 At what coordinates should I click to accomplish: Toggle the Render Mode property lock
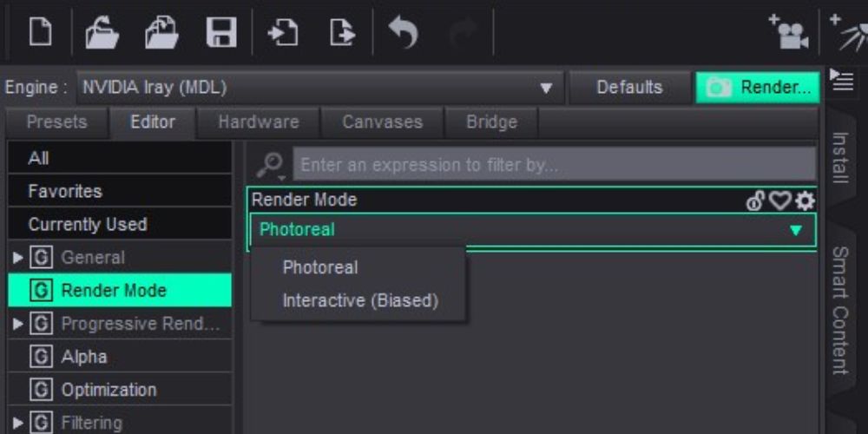755,201
